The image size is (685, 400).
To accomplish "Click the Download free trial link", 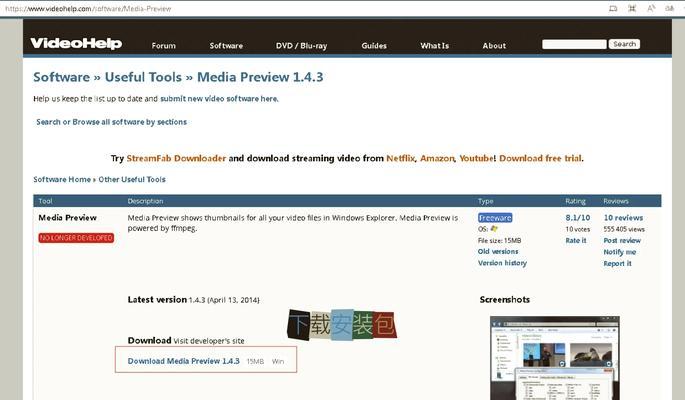I will [540, 158].
